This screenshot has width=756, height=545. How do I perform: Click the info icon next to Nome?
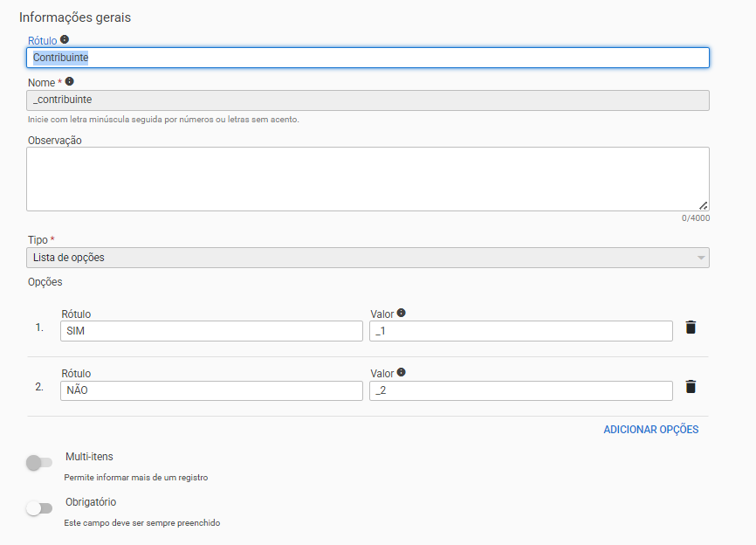click(x=70, y=81)
